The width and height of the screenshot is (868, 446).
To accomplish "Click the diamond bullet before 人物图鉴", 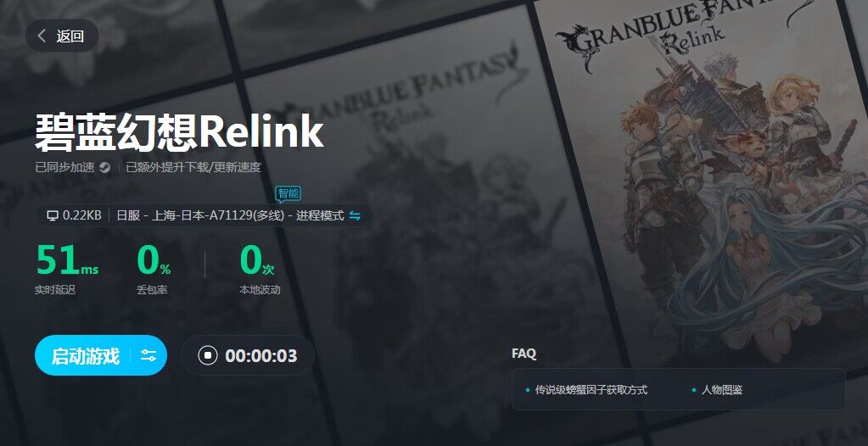I will point(693,390).
